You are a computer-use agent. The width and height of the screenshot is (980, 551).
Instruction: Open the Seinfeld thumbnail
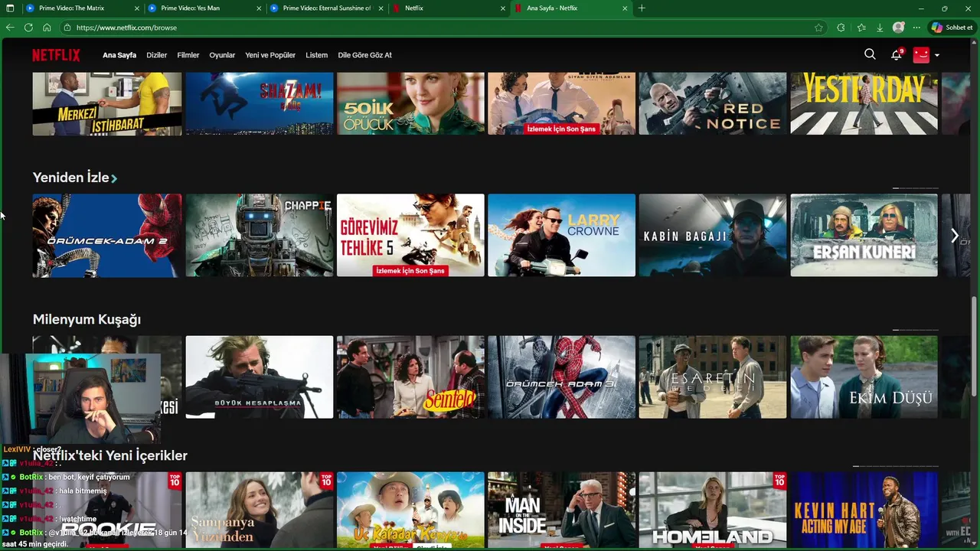(410, 377)
